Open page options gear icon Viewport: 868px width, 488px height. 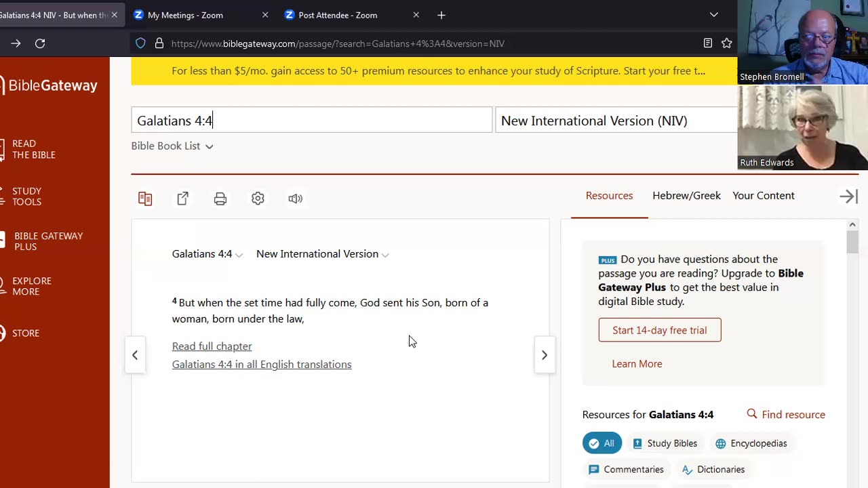click(x=258, y=199)
